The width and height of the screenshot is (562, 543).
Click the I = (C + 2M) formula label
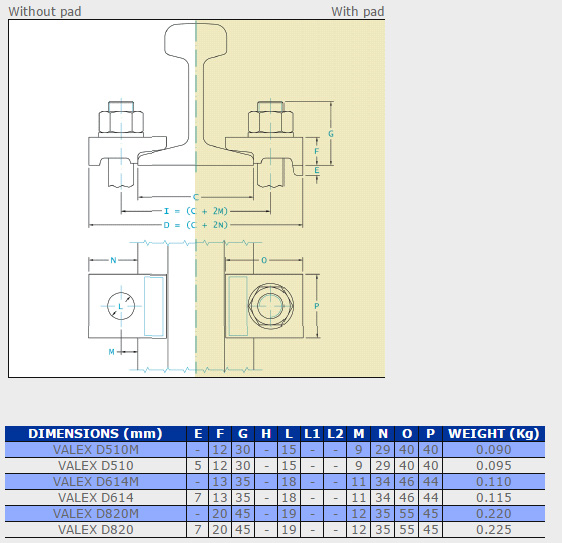tap(196, 211)
